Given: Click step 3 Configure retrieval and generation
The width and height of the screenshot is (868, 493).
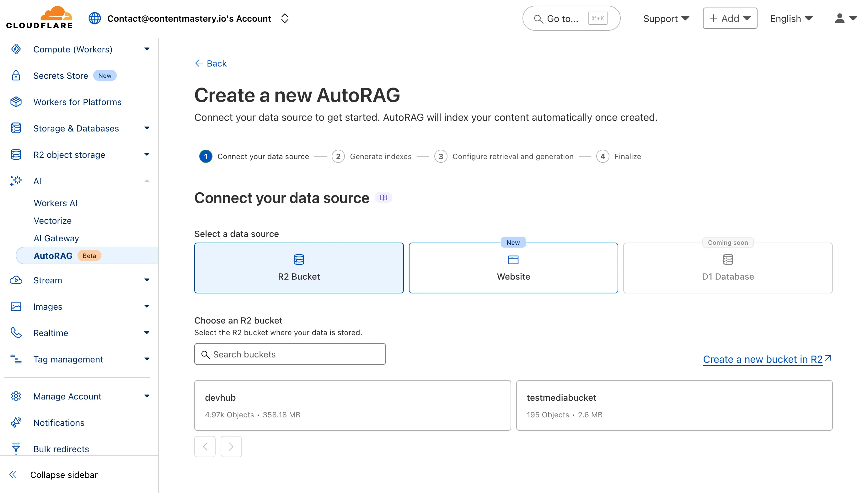Looking at the screenshot, I should (x=504, y=156).
